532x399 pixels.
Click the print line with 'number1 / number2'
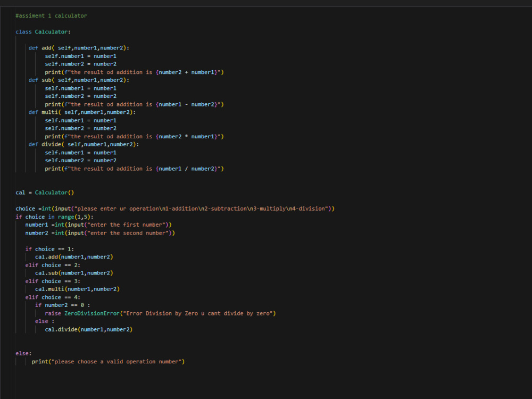135,169
